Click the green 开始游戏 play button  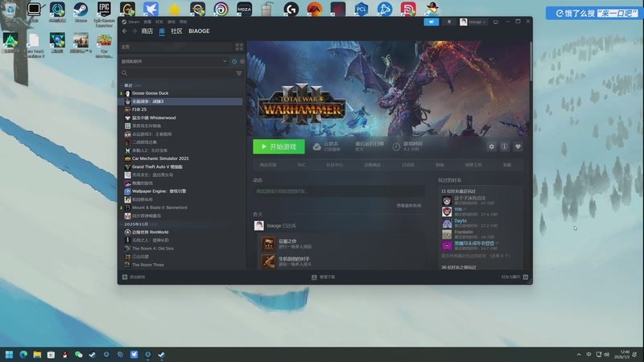pos(279,146)
